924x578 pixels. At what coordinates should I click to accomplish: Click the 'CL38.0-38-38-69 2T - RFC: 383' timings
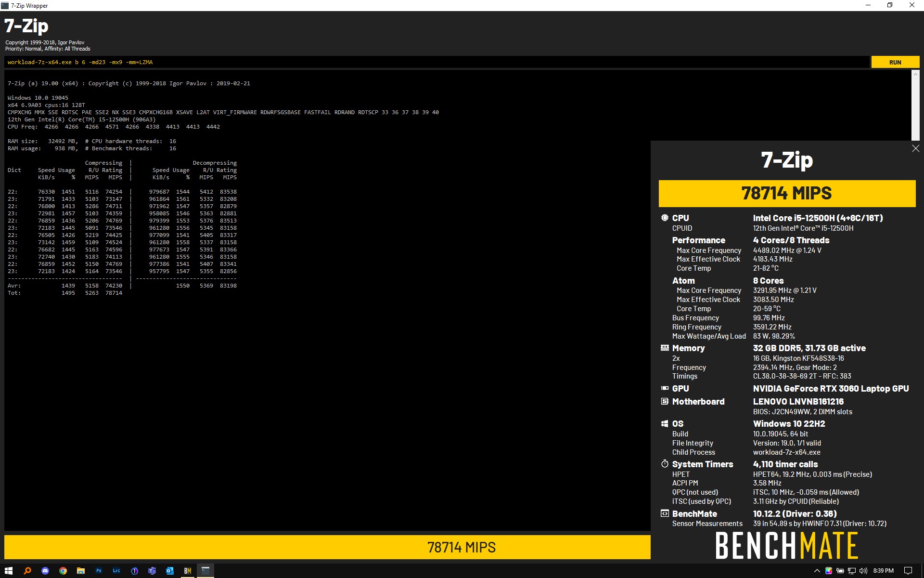[x=802, y=376]
